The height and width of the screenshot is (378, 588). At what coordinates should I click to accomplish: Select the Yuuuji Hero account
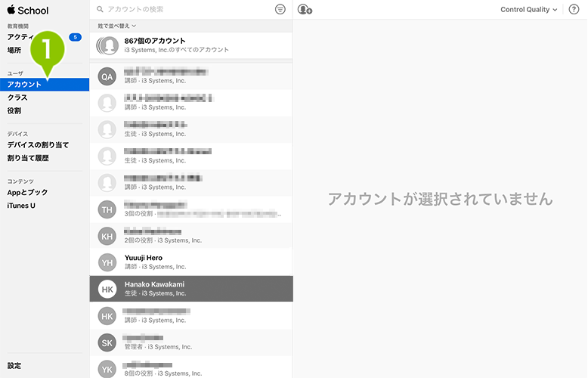191,262
